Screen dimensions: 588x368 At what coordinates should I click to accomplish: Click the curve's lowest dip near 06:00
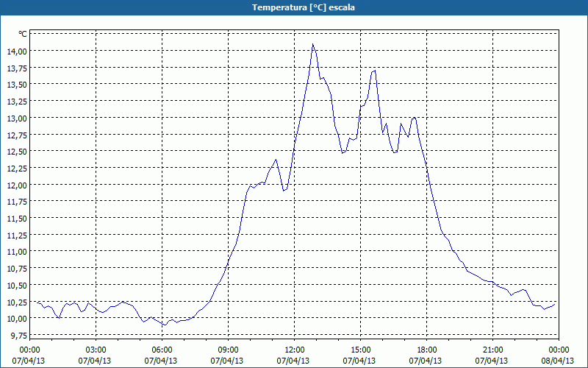pyautogui.click(x=165, y=325)
